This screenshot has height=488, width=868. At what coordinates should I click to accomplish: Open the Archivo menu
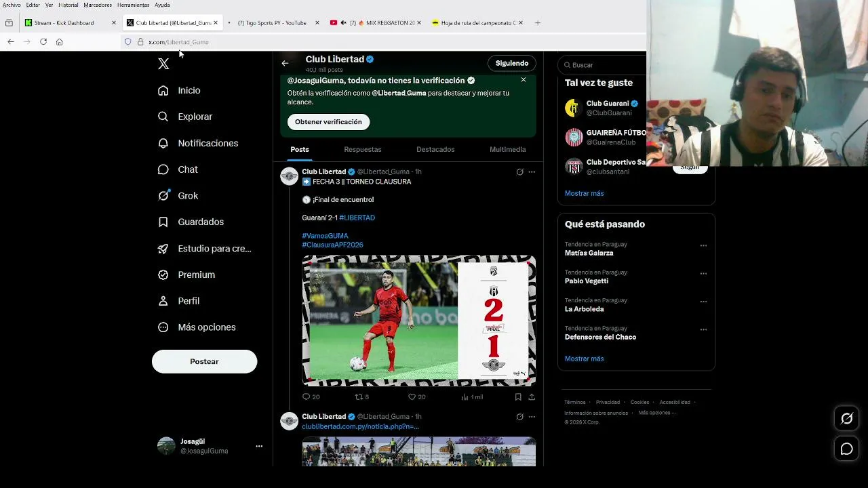click(12, 5)
